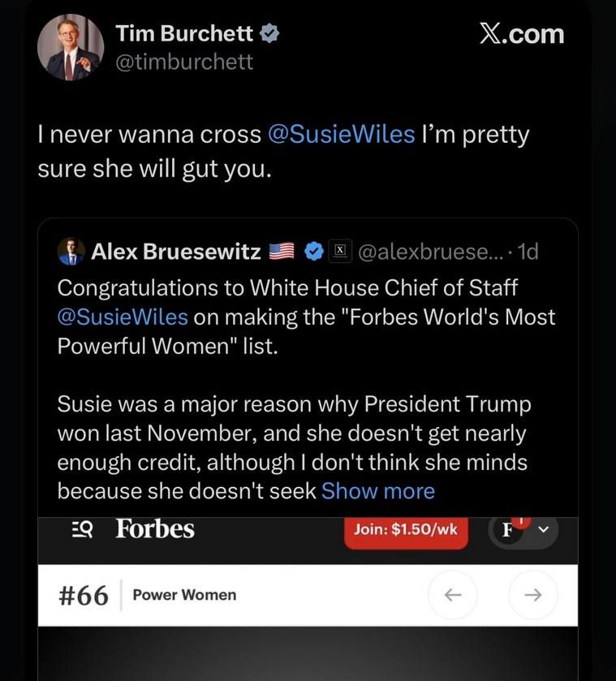
Task: Open the quoted tweet's 1d timestamp
Action: coord(528,252)
